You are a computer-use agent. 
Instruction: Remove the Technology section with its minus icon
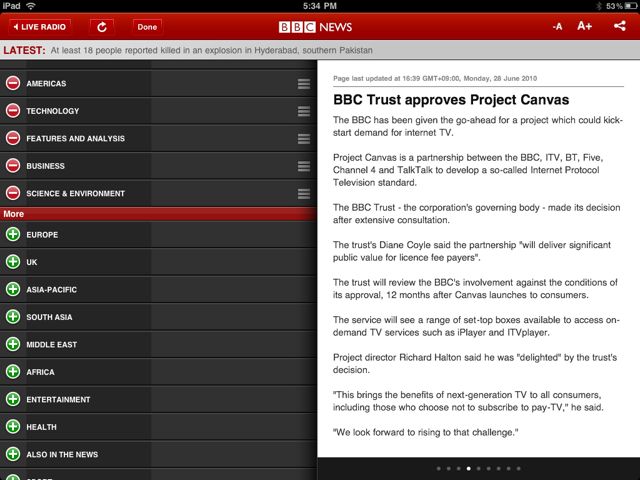coord(13,111)
